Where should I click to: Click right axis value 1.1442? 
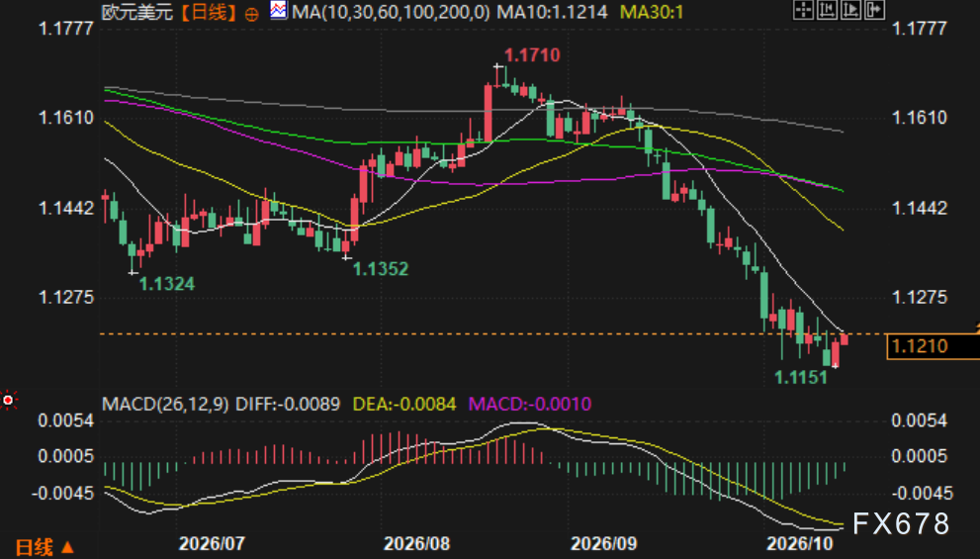click(x=920, y=208)
